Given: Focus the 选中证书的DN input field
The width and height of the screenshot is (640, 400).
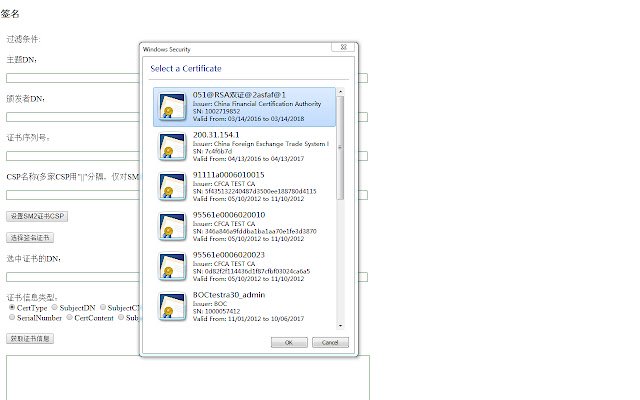Looking at the screenshot, I should pyautogui.click(x=187, y=277).
